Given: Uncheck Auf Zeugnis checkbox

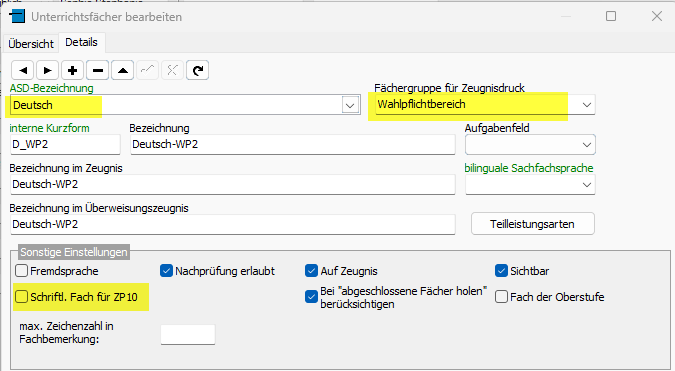Looking at the screenshot, I should pos(311,271).
